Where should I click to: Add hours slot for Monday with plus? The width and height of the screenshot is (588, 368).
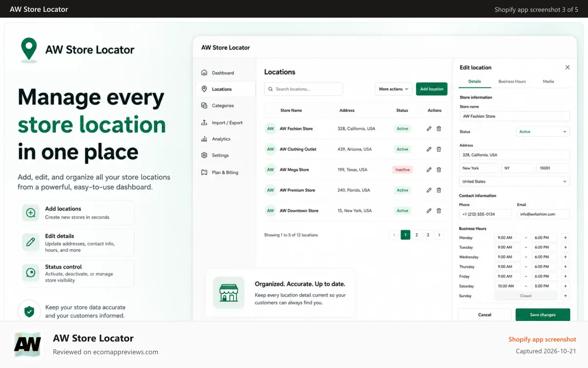(x=565, y=237)
